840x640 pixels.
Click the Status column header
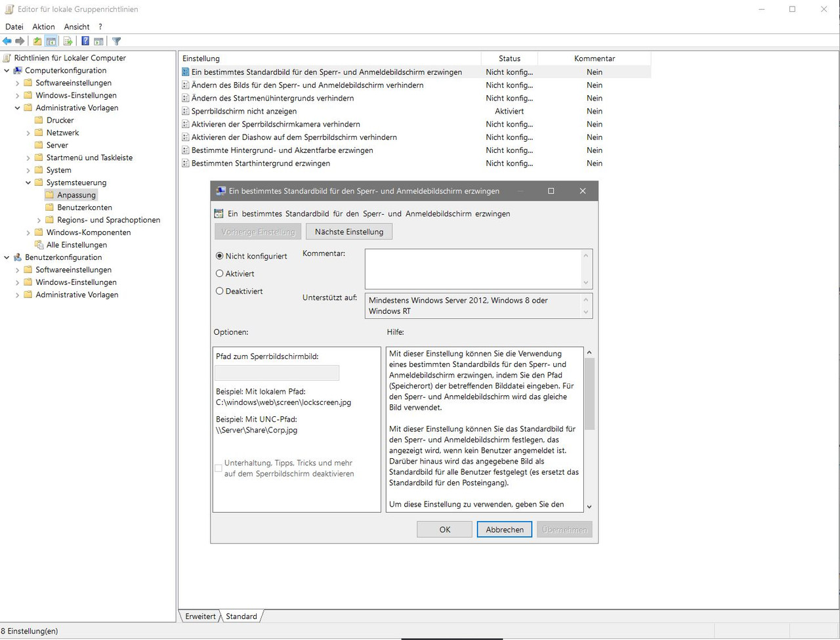tap(509, 58)
